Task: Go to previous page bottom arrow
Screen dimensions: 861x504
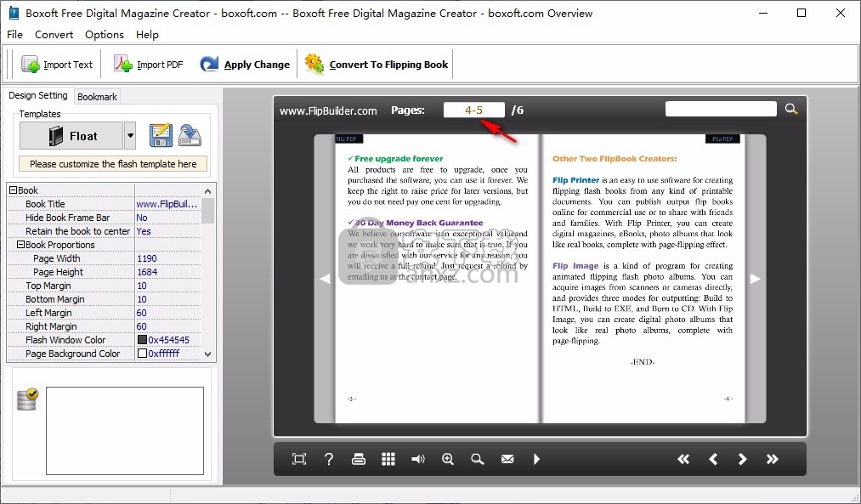Action: pyautogui.click(x=713, y=459)
